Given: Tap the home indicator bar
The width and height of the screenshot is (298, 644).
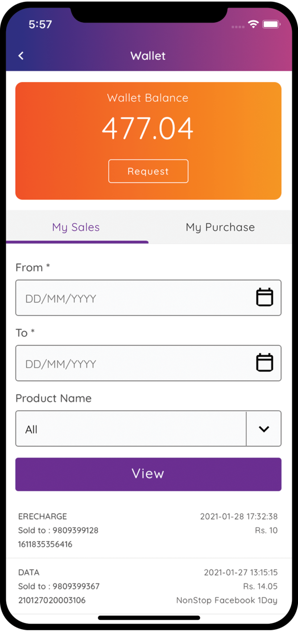Looking at the screenshot, I should click(149, 618).
